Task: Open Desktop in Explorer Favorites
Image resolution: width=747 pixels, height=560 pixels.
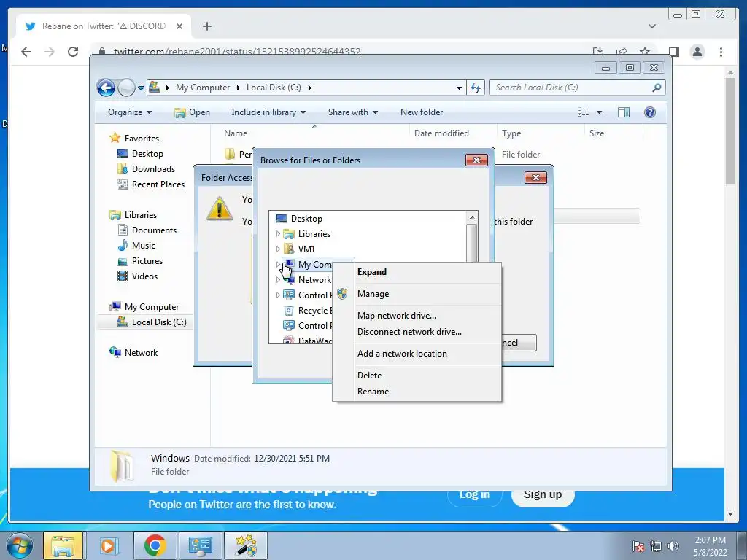Action: [x=147, y=154]
